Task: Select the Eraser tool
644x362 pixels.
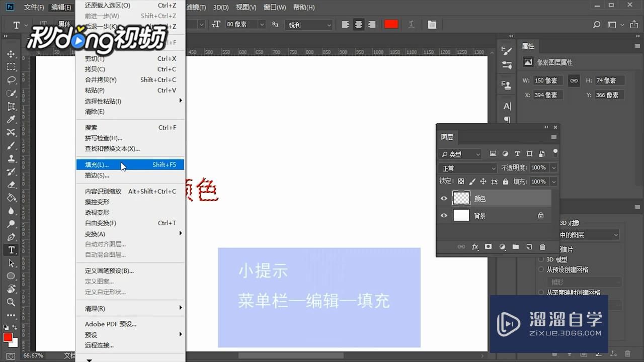Action: (11, 185)
